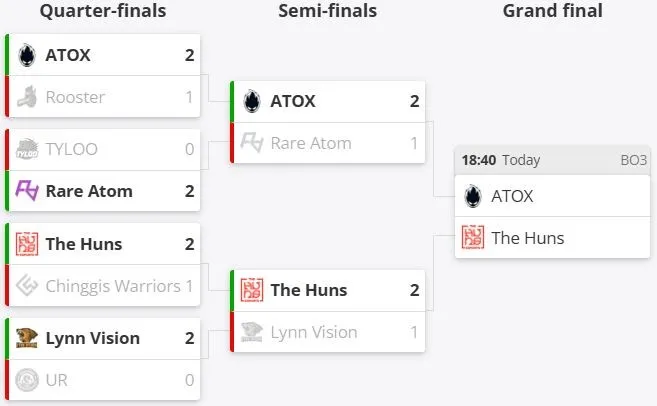Click the BO3 label on grand final

coord(634,160)
